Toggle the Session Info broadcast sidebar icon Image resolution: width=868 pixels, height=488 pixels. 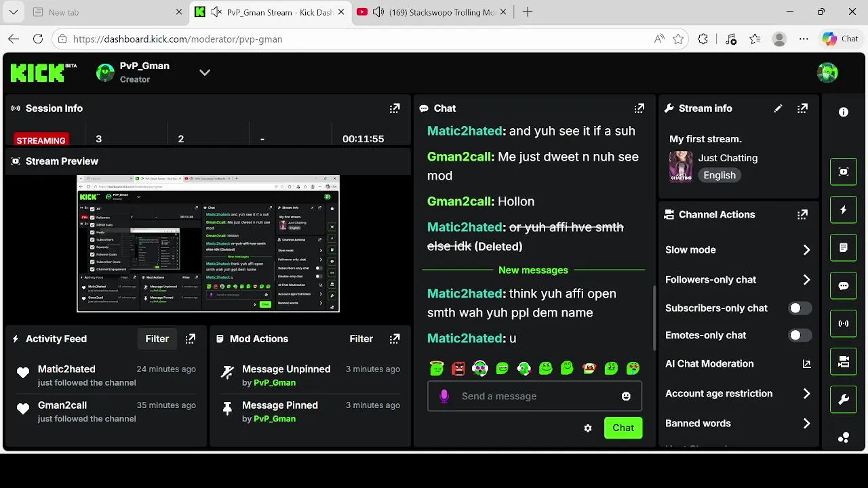coord(844,323)
